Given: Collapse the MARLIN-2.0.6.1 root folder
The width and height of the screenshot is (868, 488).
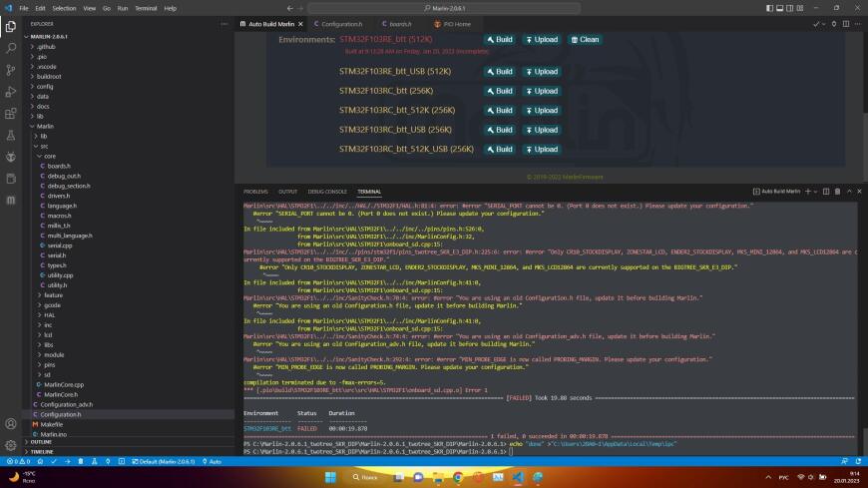Looking at the screenshot, I should point(130,37).
